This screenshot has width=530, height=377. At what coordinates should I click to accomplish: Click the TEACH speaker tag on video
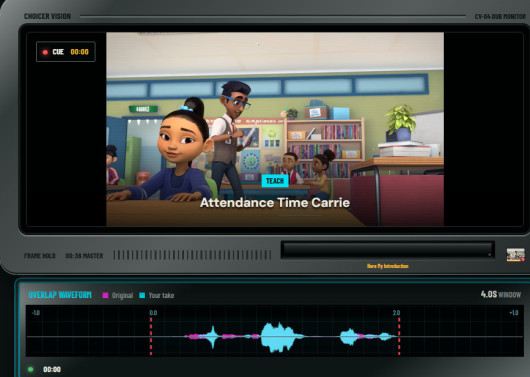click(x=275, y=181)
